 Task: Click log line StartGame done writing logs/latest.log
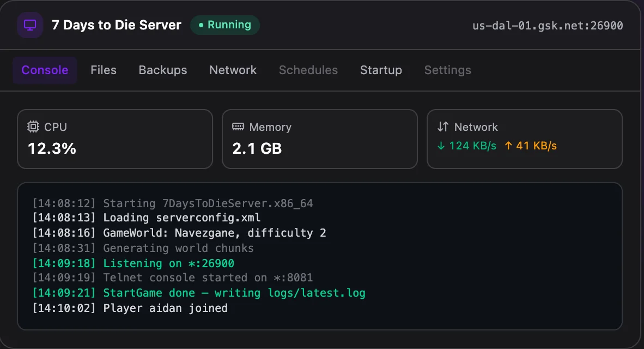coord(199,293)
